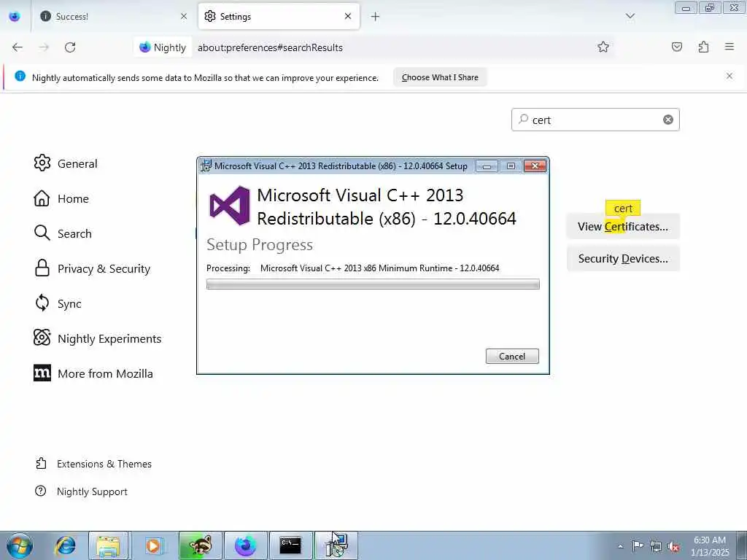Open the Nightly Experiments category

(x=98, y=338)
